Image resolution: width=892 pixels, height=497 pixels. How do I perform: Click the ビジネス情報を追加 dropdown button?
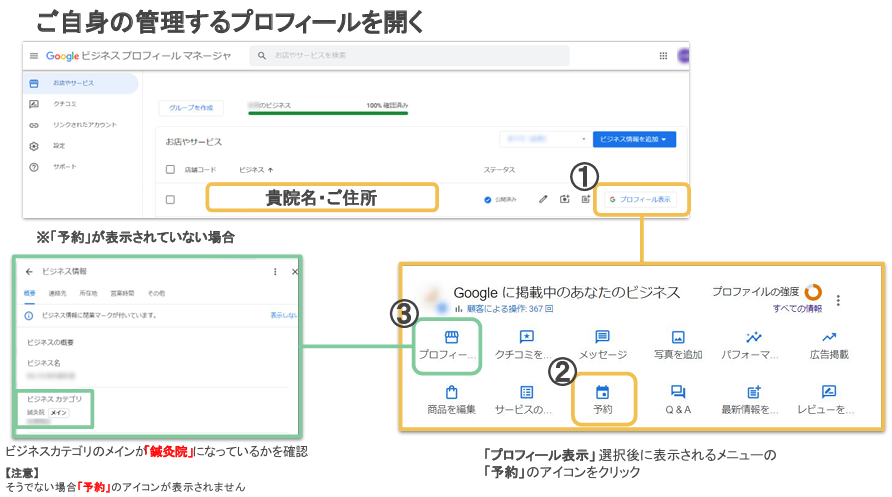click(634, 139)
